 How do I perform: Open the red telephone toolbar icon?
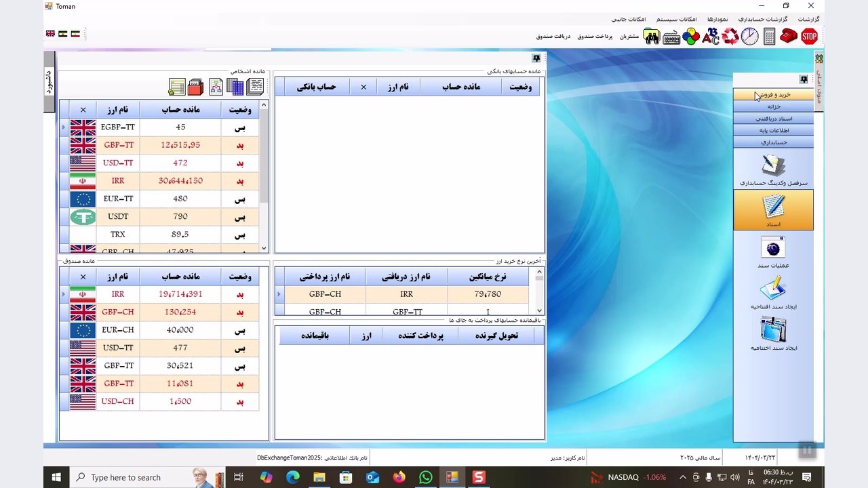pos(789,36)
